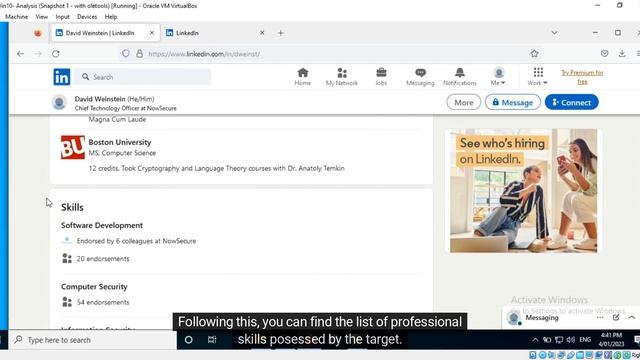The width and height of the screenshot is (640, 360).
Task: Expand the Work apps grid menu
Action: pyautogui.click(x=538, y=77)
